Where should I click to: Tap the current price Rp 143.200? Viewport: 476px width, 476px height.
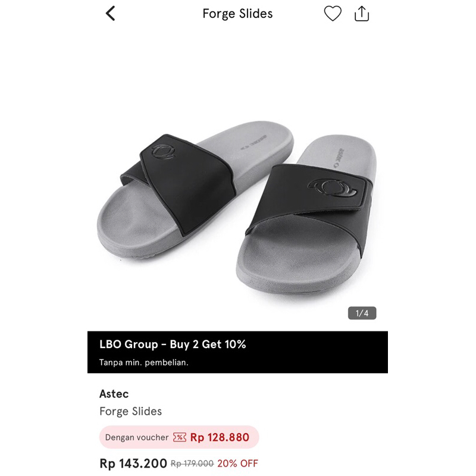coord(133,464)
